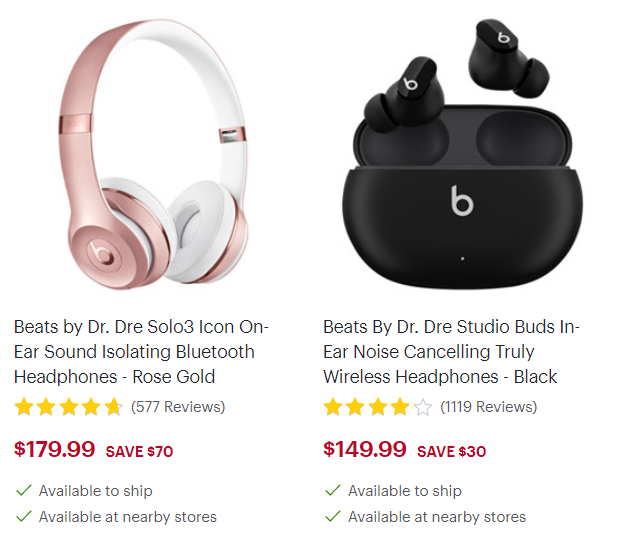The height and width of the screenshot is (543, 622).
Task: Open Beats Studio Buds Black title link
Action: [x=451, y=352]
